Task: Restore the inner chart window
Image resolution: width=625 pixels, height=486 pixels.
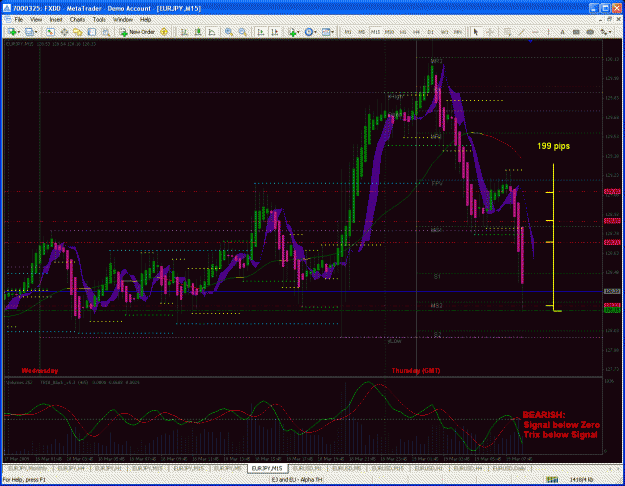Action: click(610, 19)
